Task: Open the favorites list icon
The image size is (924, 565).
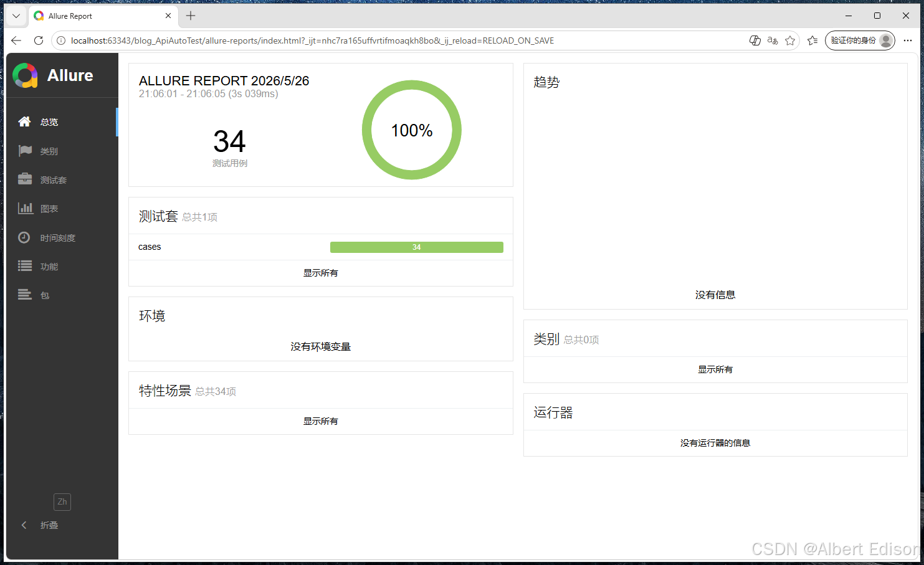Action: point(812,40)
